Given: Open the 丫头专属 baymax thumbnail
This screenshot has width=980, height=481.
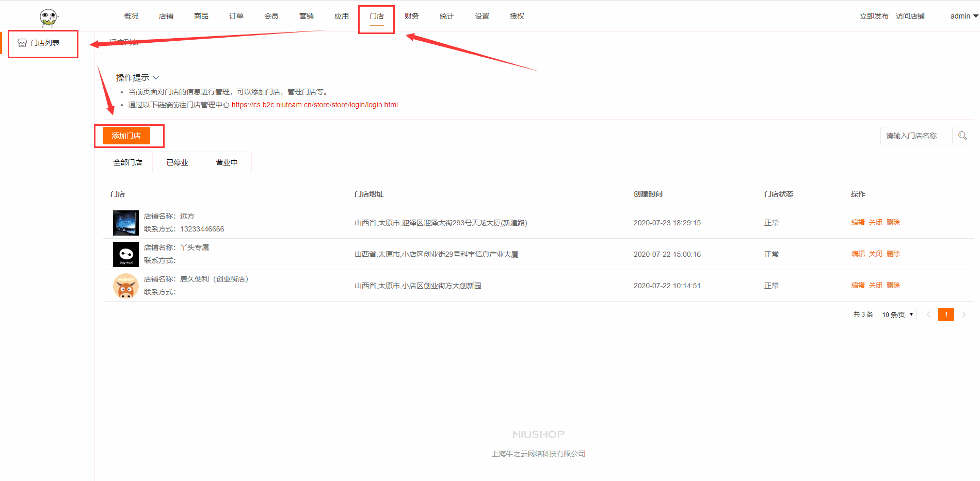Looking at the screenshot, I should [x=126, y=254].
